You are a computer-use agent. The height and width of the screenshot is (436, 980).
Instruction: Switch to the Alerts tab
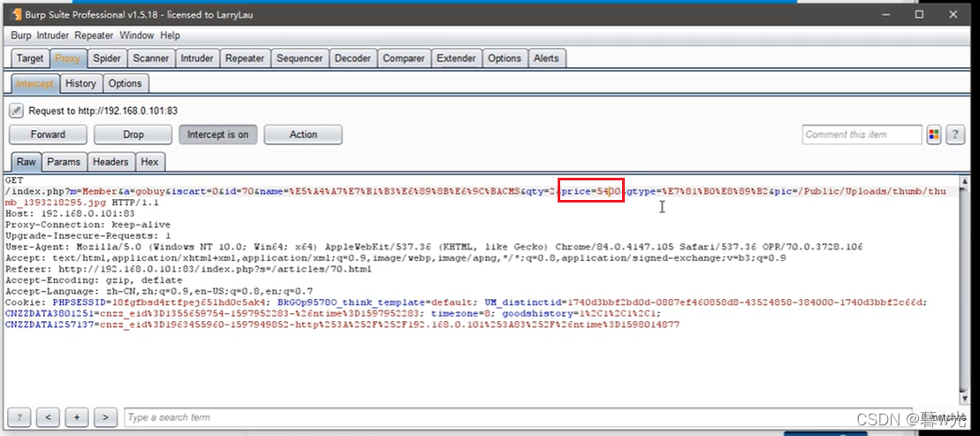coord(546,58)
